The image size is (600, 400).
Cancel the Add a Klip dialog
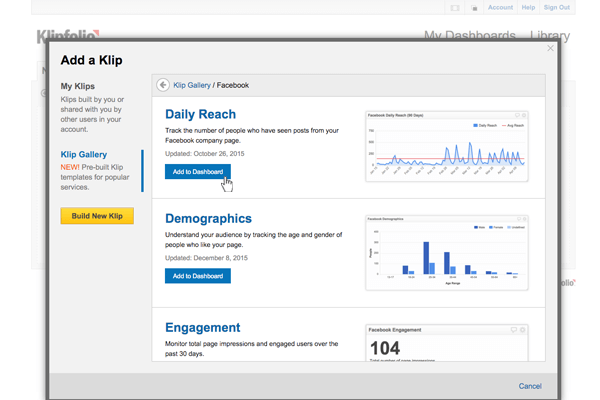(530, 386)
